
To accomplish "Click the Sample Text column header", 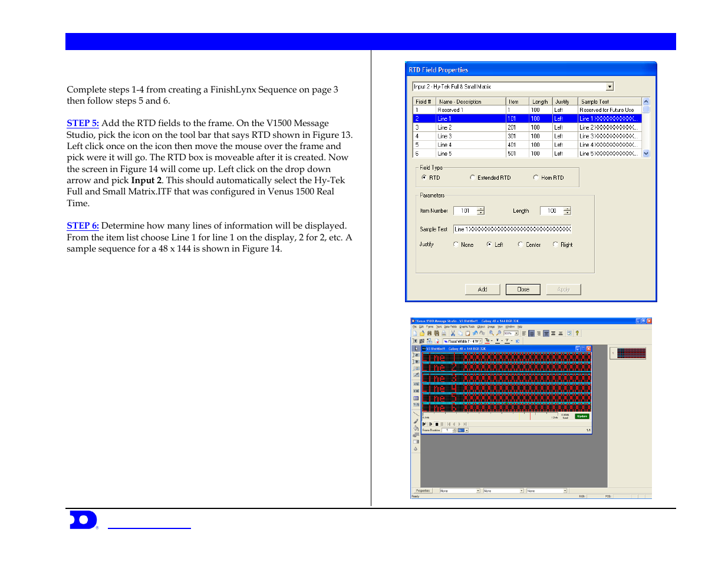I will coord(610,101).
